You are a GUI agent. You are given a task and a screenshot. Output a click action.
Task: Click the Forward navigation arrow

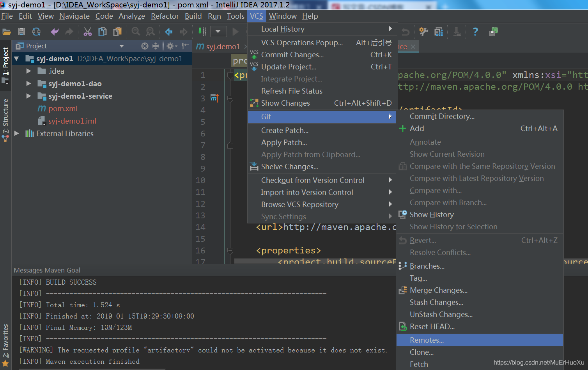pos(183,32)
